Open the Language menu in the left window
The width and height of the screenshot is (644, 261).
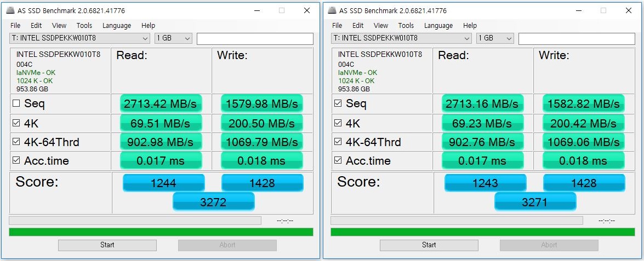(117, 25)
